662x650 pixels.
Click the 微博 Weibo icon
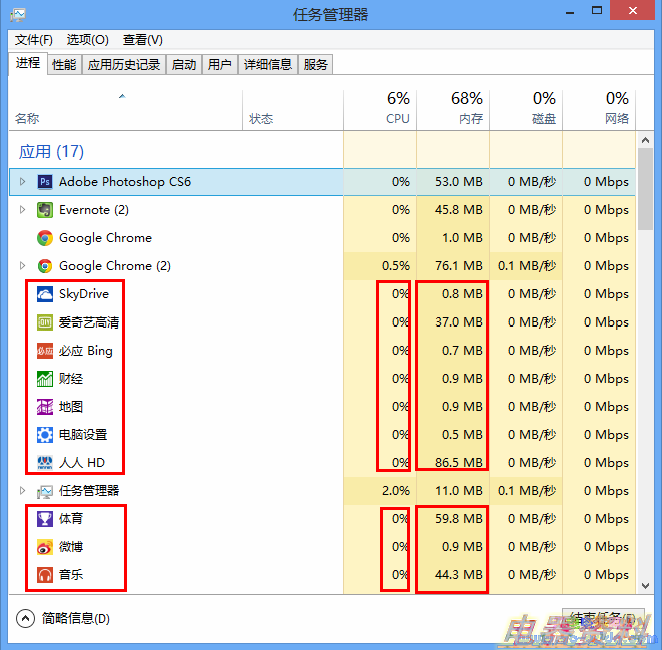44,547
